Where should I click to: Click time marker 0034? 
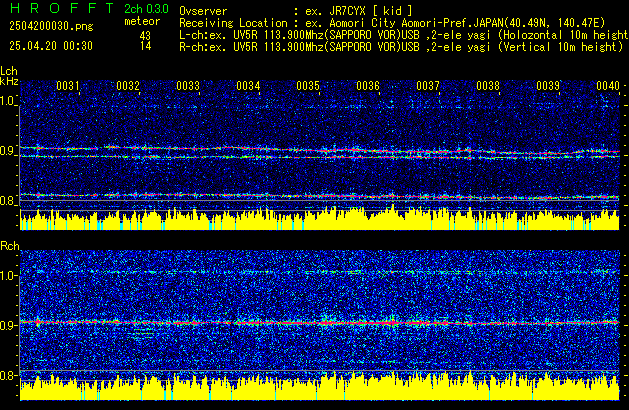(x=248, y=86)
